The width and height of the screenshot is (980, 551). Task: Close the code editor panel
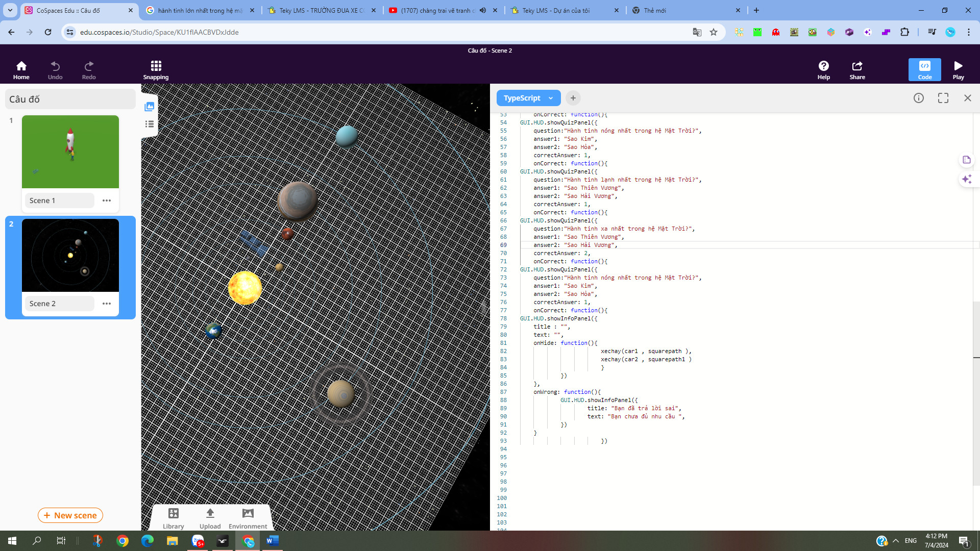(967, 98)
